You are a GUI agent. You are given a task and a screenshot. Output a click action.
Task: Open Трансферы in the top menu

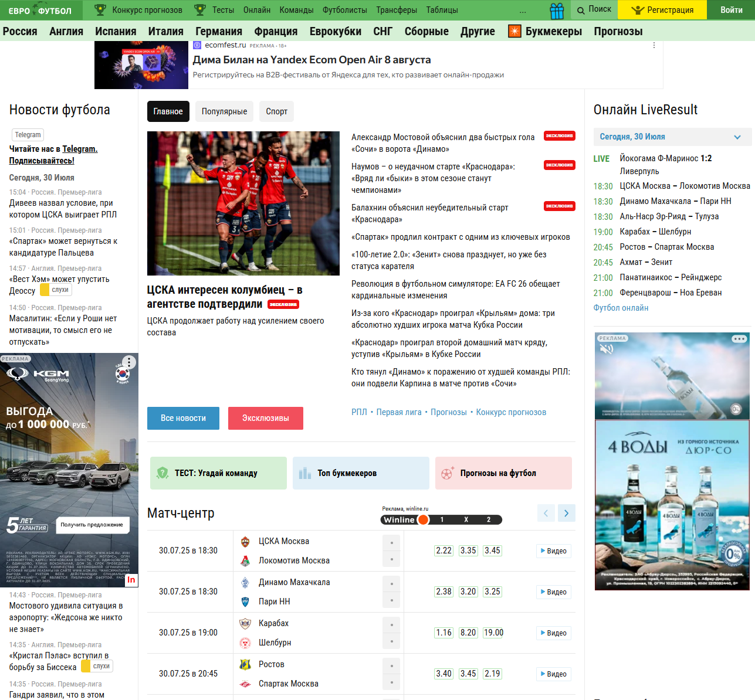397,10
